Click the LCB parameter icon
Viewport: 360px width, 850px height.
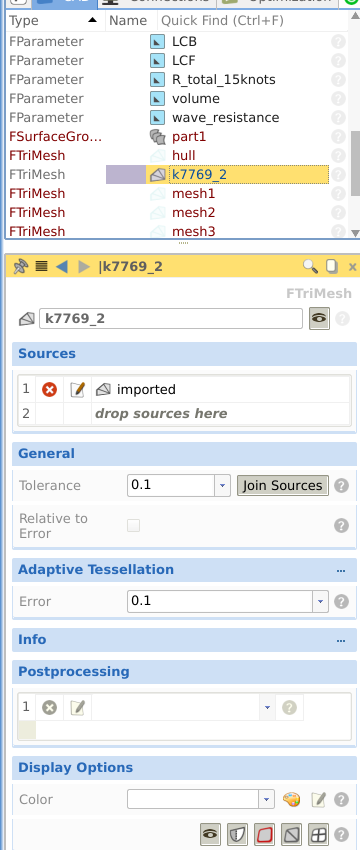[157, 41]
